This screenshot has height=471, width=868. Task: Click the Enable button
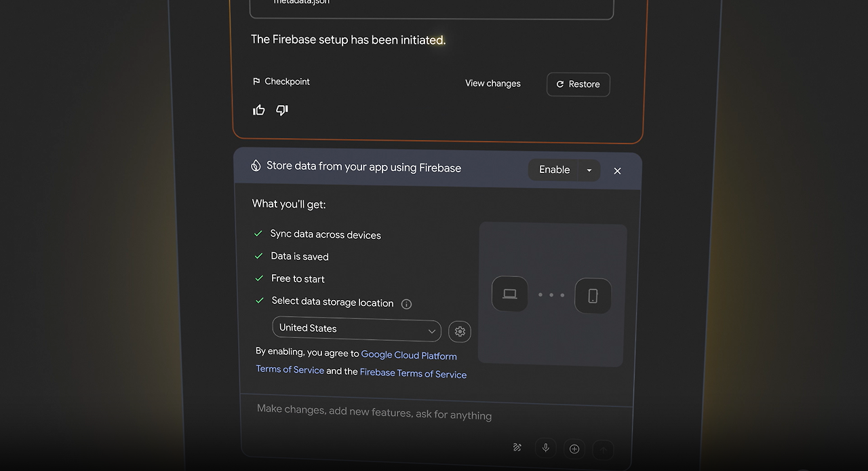(x=554, y=170)
